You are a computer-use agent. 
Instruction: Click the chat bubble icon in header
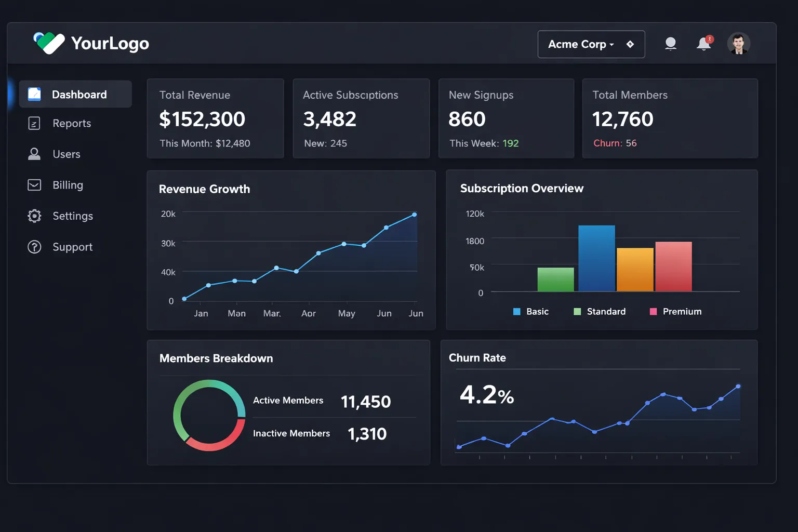(671, 44)
